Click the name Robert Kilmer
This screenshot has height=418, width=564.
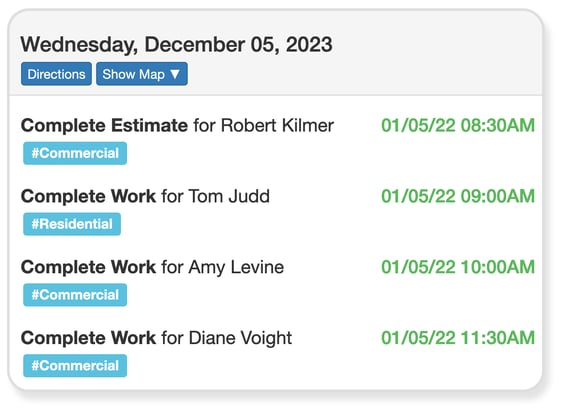click(277, 126)
